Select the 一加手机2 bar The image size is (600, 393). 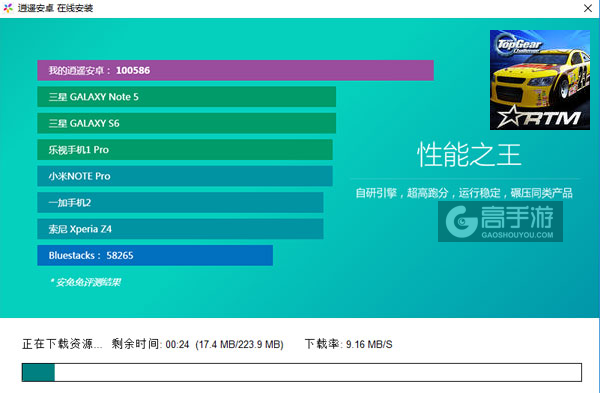[x=180, y=202]
